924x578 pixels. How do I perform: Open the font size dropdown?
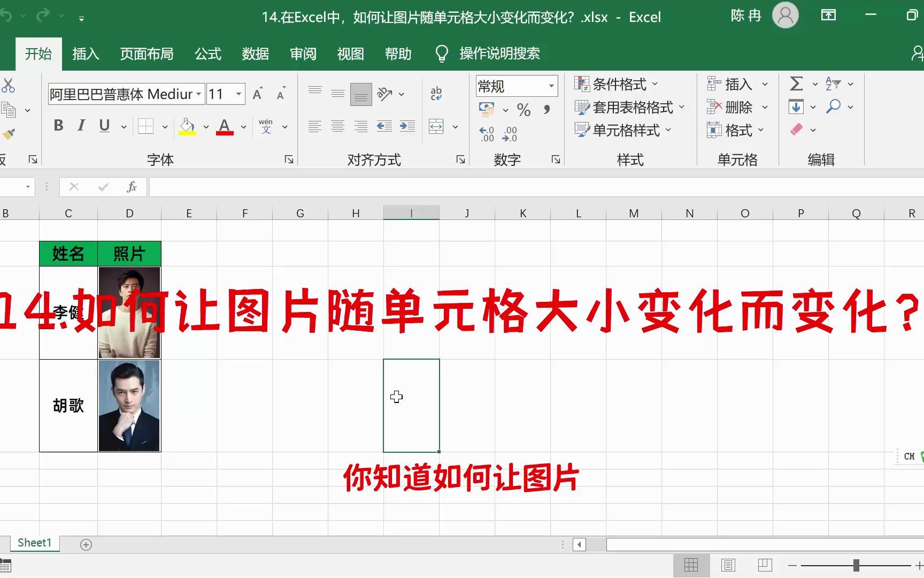tap(239, 94)
